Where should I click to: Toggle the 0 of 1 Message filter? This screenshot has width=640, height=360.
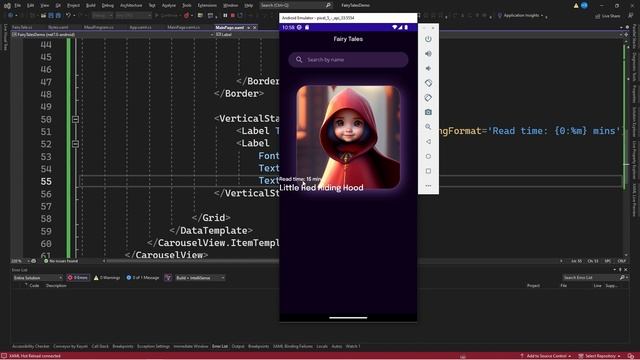(142, 278)
